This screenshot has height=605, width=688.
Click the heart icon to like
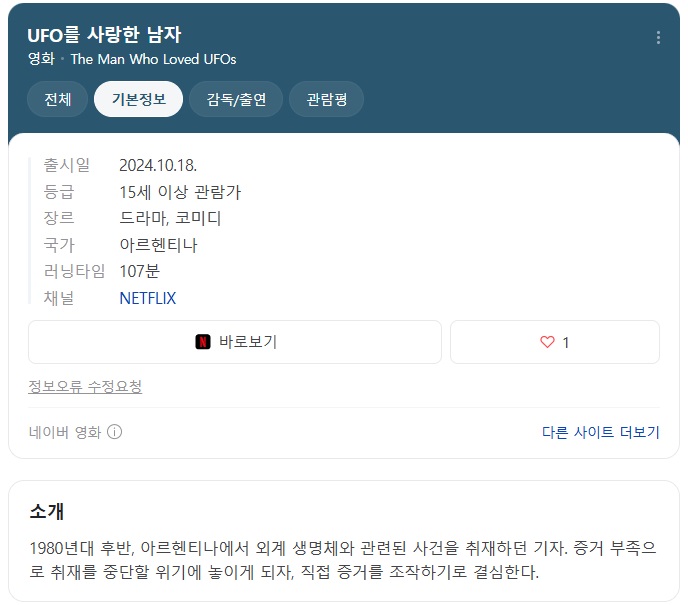point(547,342)
